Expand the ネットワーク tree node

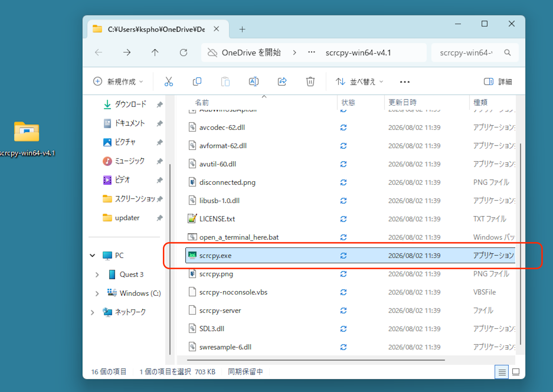click(92, 312)
